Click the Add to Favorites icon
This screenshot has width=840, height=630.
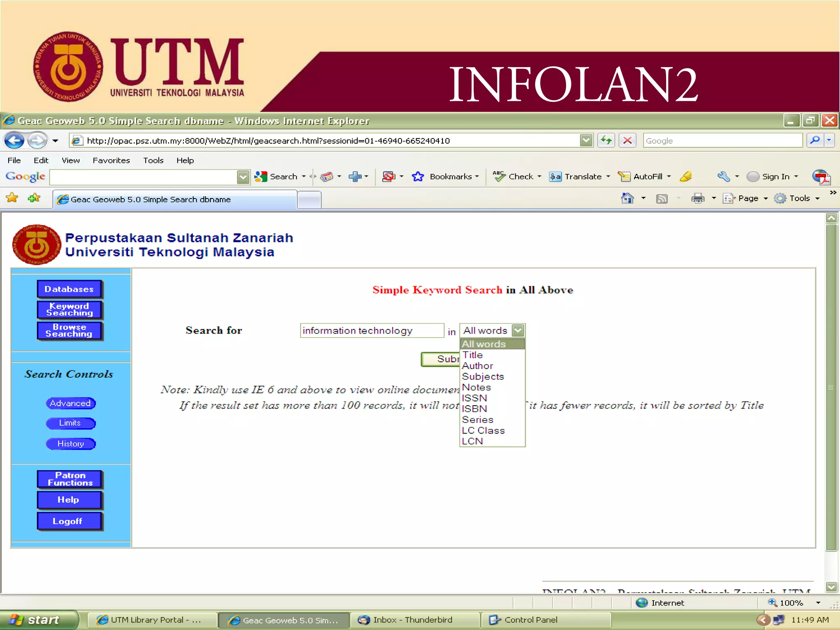pyautogui.click(x=34, y=199)
